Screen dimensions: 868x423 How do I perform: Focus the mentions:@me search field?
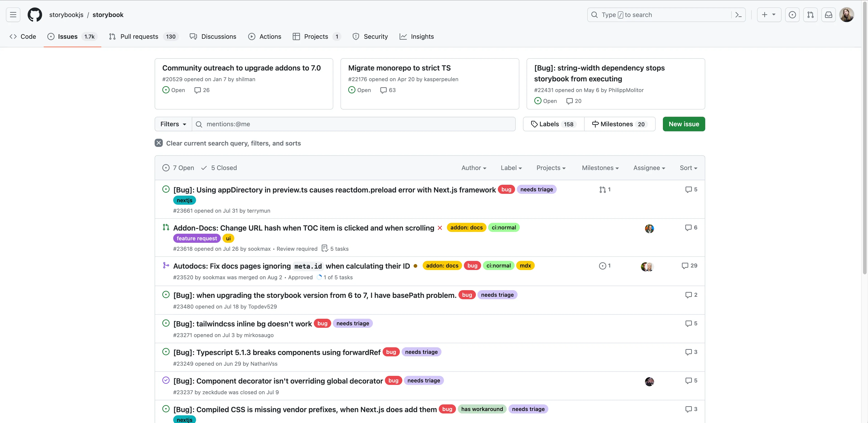point(354,124)
